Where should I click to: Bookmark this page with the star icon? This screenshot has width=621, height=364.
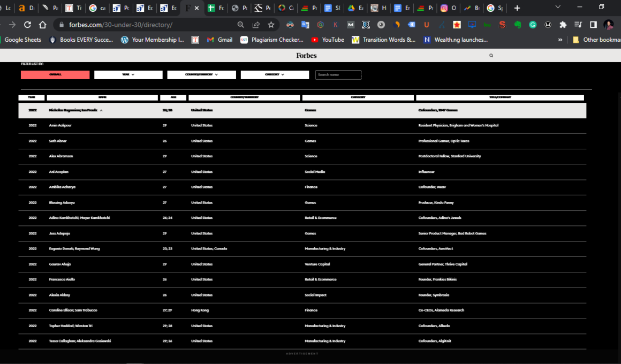[271, 25]
